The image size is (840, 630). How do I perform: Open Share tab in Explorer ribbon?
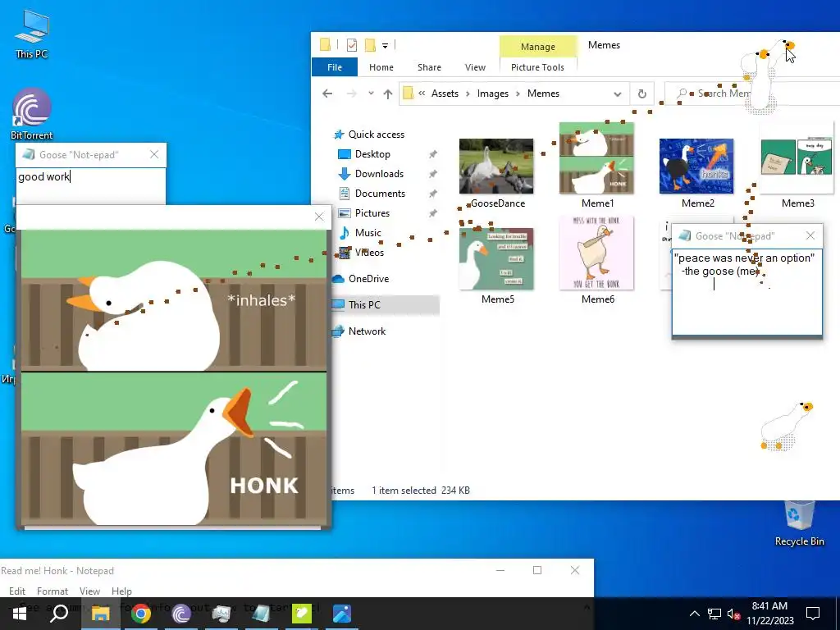(429, 67)
